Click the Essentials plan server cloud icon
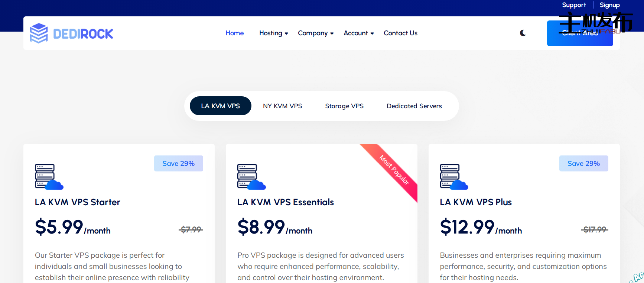644x283 pixels. [251, 177]
